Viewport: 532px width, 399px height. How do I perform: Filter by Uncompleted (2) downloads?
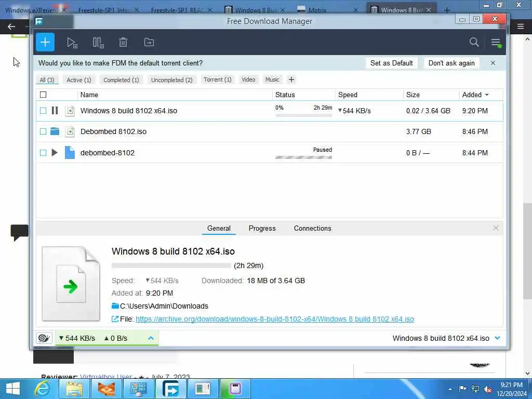[171, 79]
